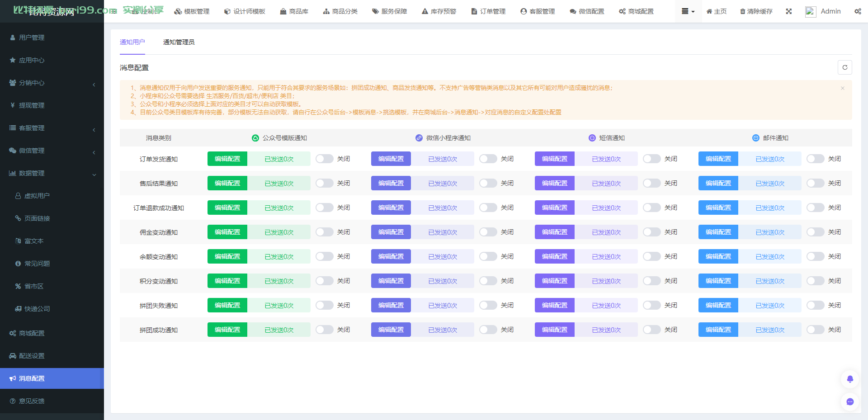868x420 pixels.
Task: Expand 分销中心 sidebar chevron
Action: coord(94,85)
